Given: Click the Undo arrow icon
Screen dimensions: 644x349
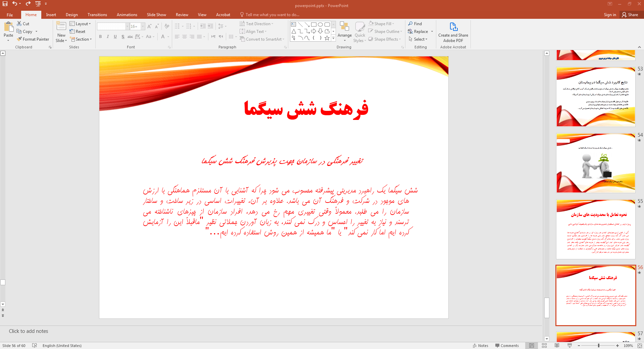Looking at the screenshot, I should 14,4.
